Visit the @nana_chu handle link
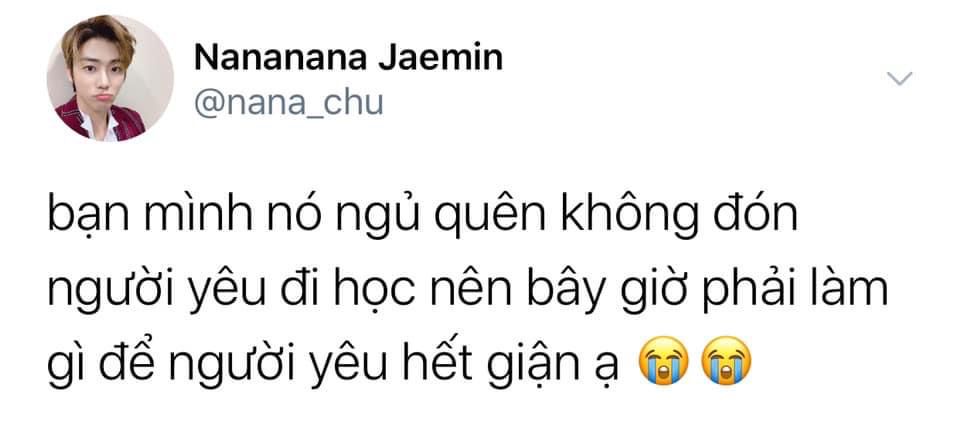960x438 pixels. (289, 102)
